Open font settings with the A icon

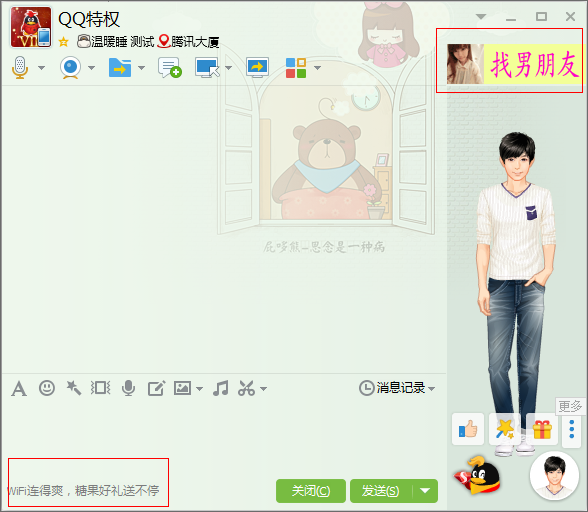point(19,388)
